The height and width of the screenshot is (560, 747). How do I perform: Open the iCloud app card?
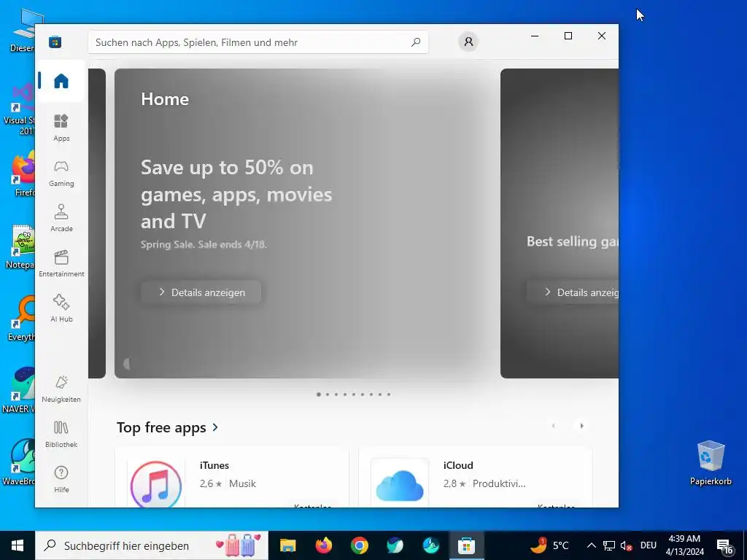coord(476,477)
